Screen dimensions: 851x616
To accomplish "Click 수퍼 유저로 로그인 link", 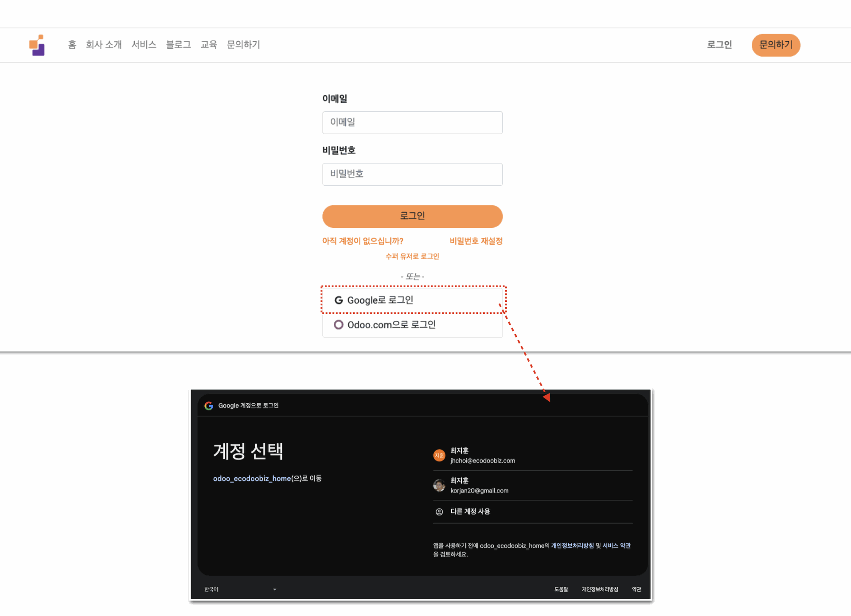I will tap(412, 257).
